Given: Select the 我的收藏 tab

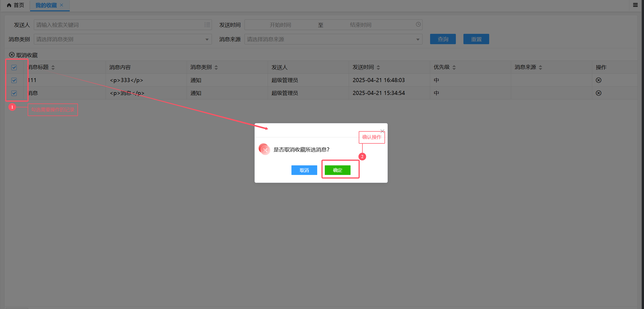Looking at the screenshot, I should coord(46,5).
